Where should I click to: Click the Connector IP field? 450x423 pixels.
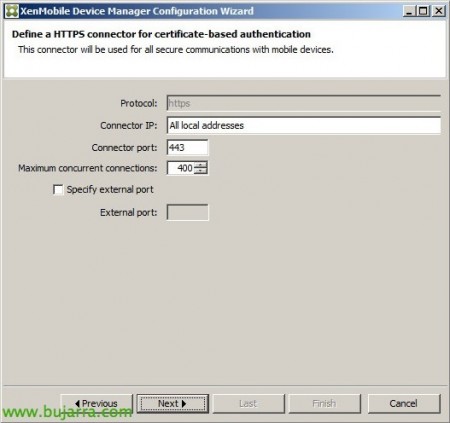304,125
